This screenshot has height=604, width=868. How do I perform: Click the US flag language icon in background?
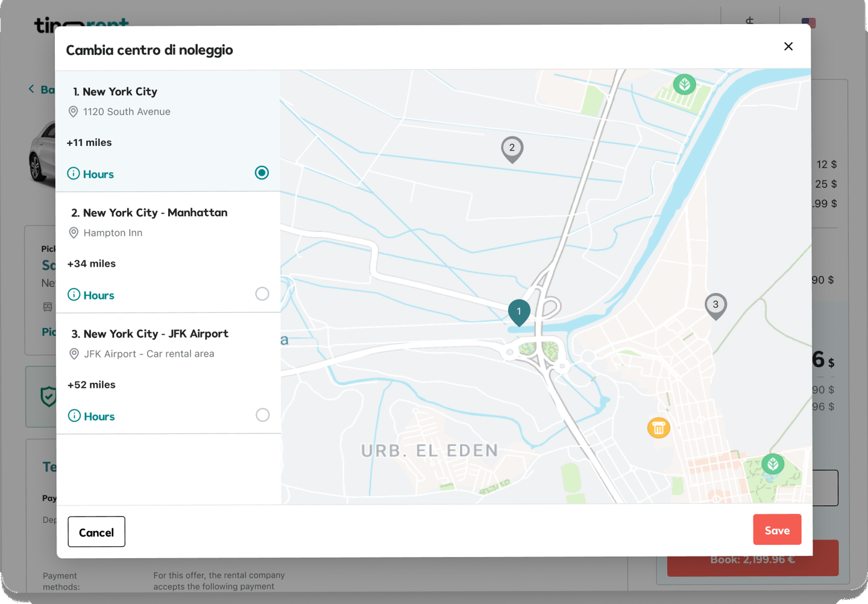coord(809,23)
